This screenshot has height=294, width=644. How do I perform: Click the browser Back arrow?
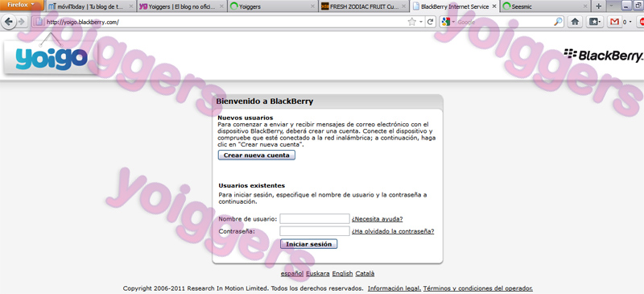9,22
